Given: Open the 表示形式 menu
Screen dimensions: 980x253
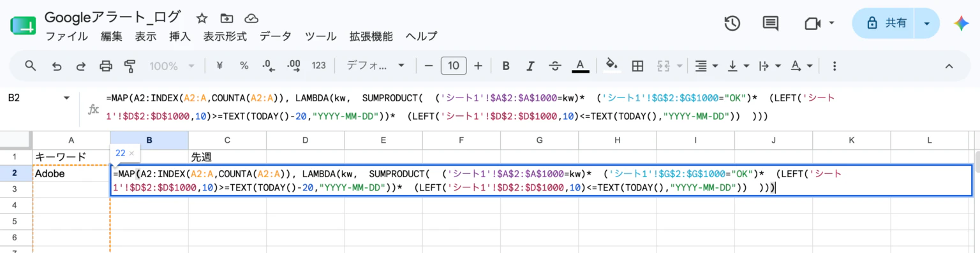Looking at the screenshot, I should coord(225,36).
